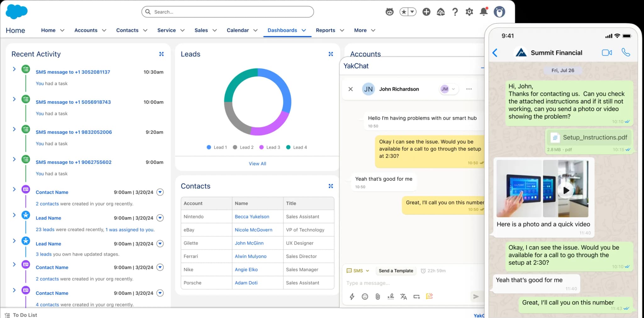644x318 pixels.
Task: Click the Lead 1 blue legend dot
Action: (209, 147)
